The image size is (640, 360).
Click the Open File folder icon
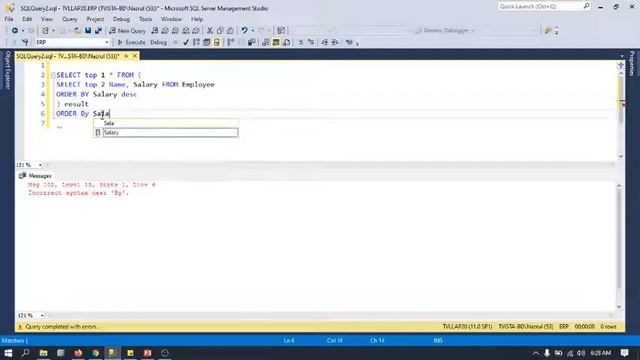77,31
